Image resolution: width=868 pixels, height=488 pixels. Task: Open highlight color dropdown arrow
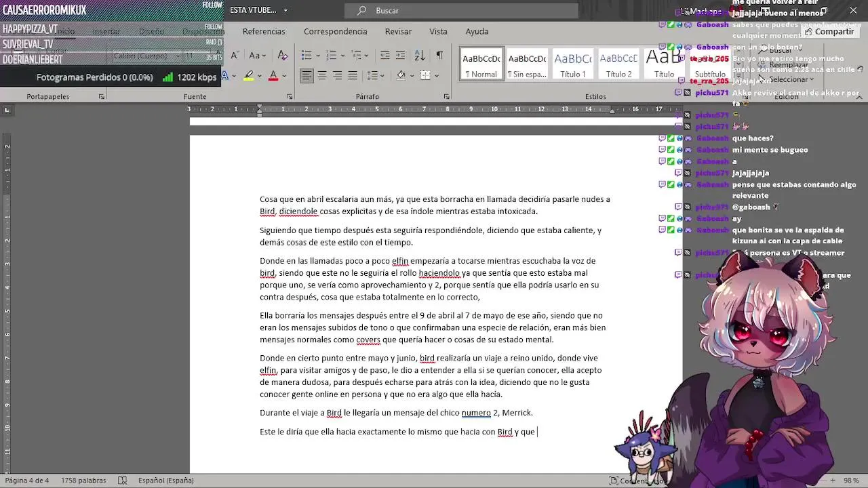pos(260,75)
